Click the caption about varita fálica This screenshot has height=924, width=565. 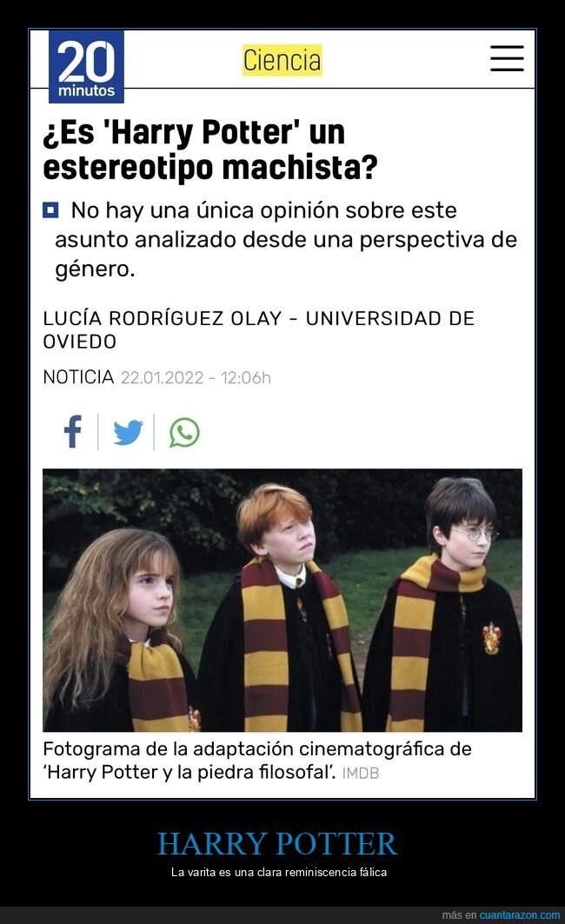click(x=279, y=872)
